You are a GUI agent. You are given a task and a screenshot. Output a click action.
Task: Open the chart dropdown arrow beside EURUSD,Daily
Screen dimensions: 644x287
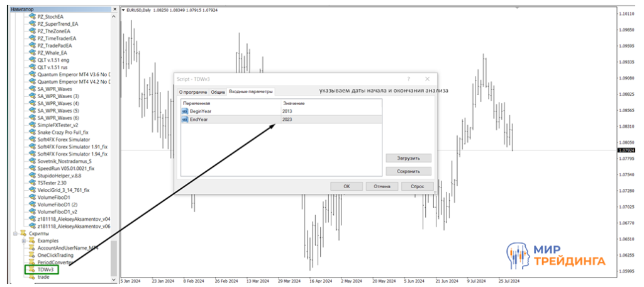[x=124, y=9]
